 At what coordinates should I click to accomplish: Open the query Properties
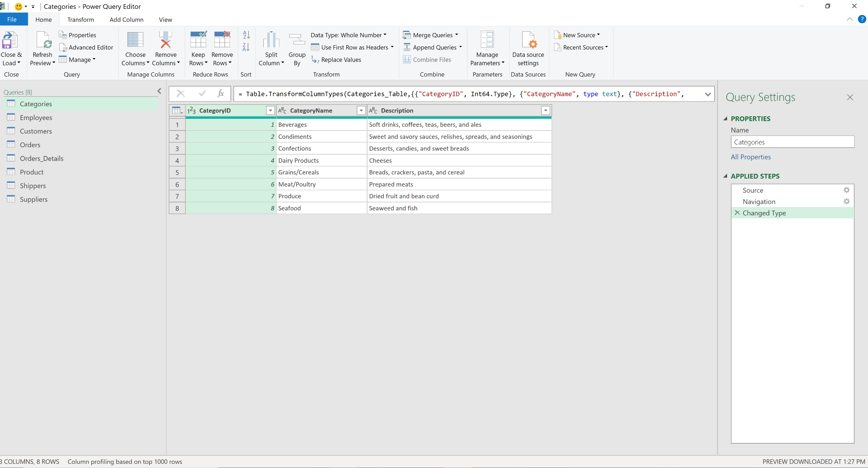point(77,35)
